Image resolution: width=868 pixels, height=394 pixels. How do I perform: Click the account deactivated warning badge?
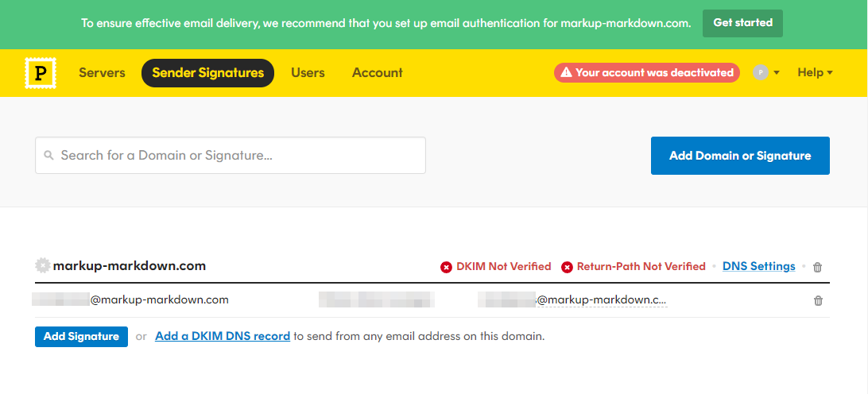(647, 73)
